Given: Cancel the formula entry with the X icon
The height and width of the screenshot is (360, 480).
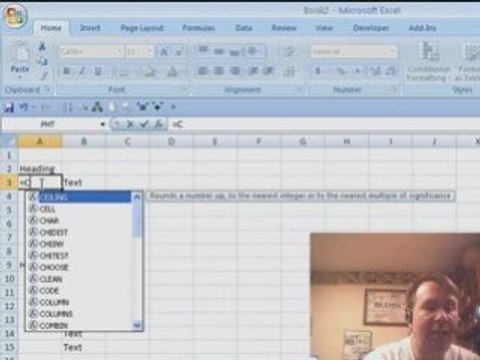Looking at the screenshot, I should (x=130, y=124).
